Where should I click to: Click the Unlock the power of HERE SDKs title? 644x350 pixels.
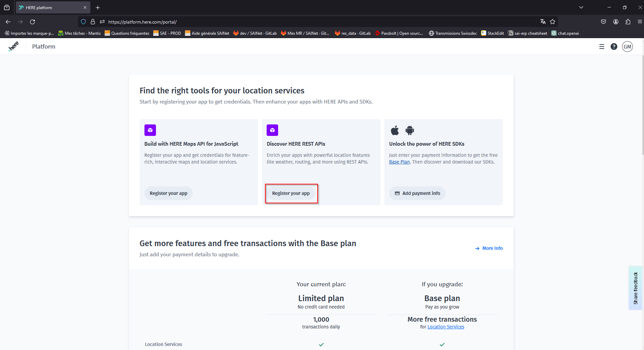coord(427,144)
